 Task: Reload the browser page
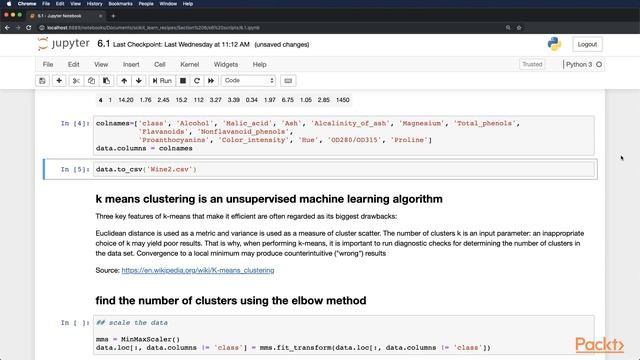29,28
